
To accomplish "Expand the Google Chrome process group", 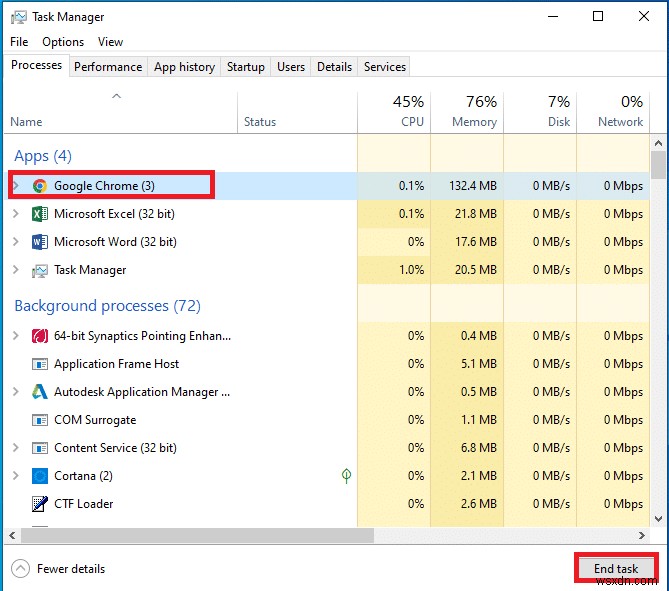I will [x=16, y=186].
